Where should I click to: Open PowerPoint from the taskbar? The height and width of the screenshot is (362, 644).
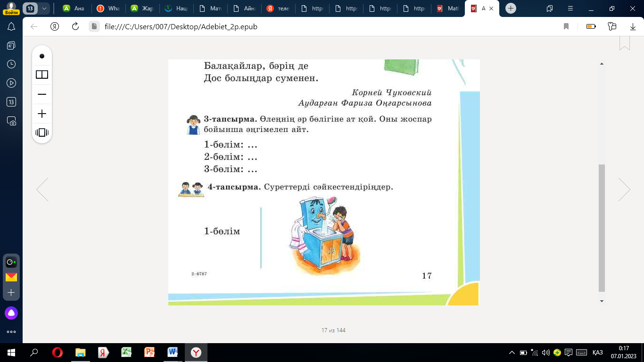pyautogui.click(x=149, y=353)
